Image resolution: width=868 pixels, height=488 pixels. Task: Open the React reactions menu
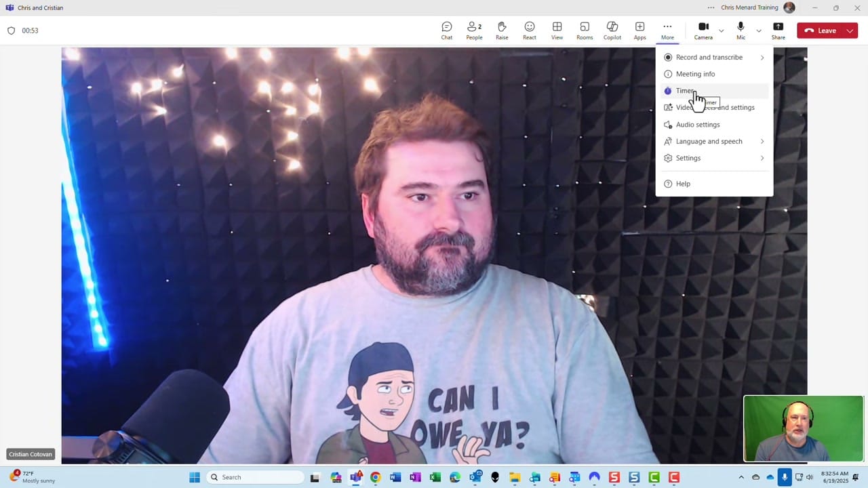[x=529, y=30]
